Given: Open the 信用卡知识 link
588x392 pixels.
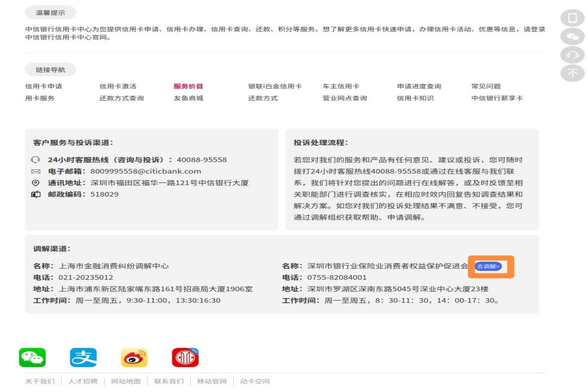Looking at the screenshot, I should (415, 98).
